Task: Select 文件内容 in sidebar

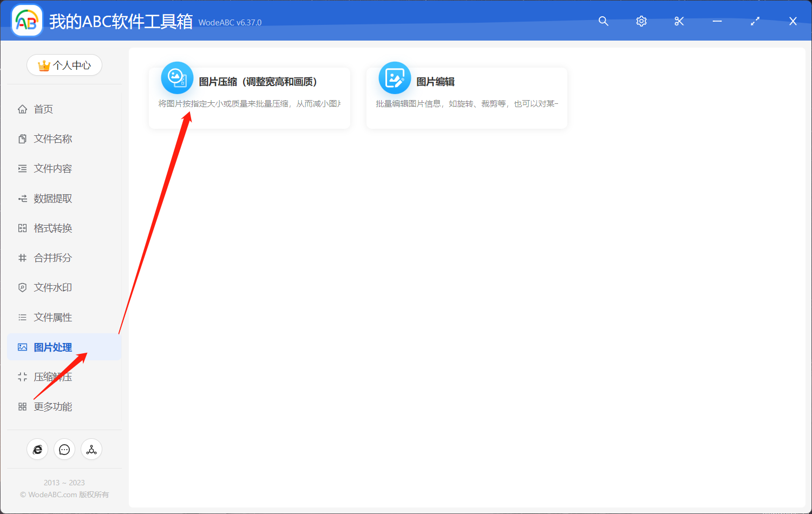Action: [64, 168]
